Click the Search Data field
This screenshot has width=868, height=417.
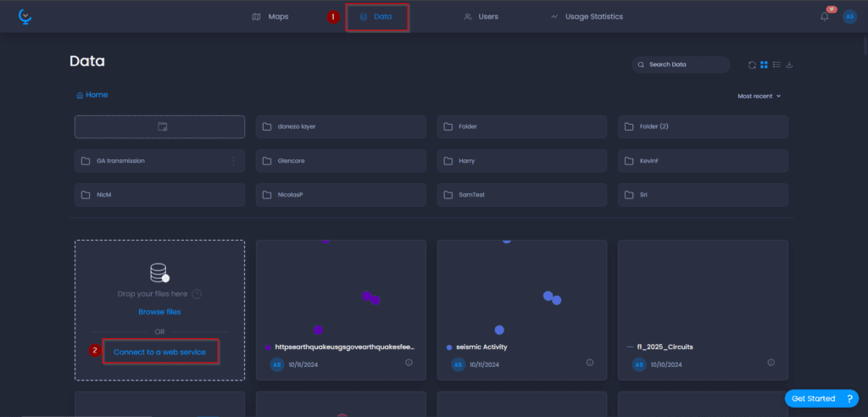(x=681, y=64)
